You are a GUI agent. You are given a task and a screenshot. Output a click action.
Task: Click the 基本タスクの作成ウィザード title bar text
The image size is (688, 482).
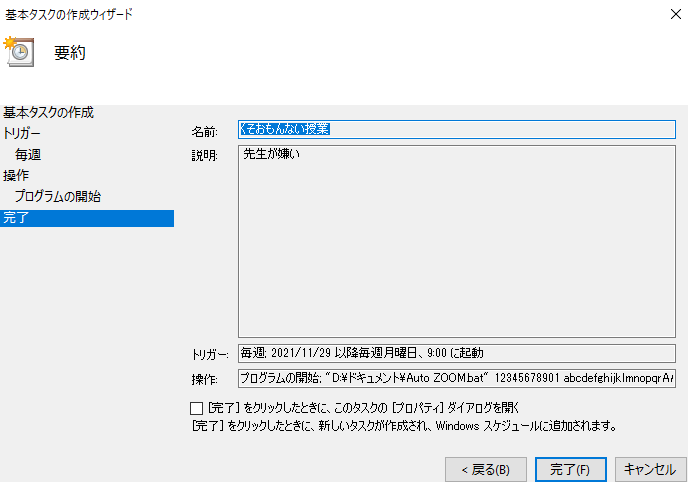tap(68, 14)
